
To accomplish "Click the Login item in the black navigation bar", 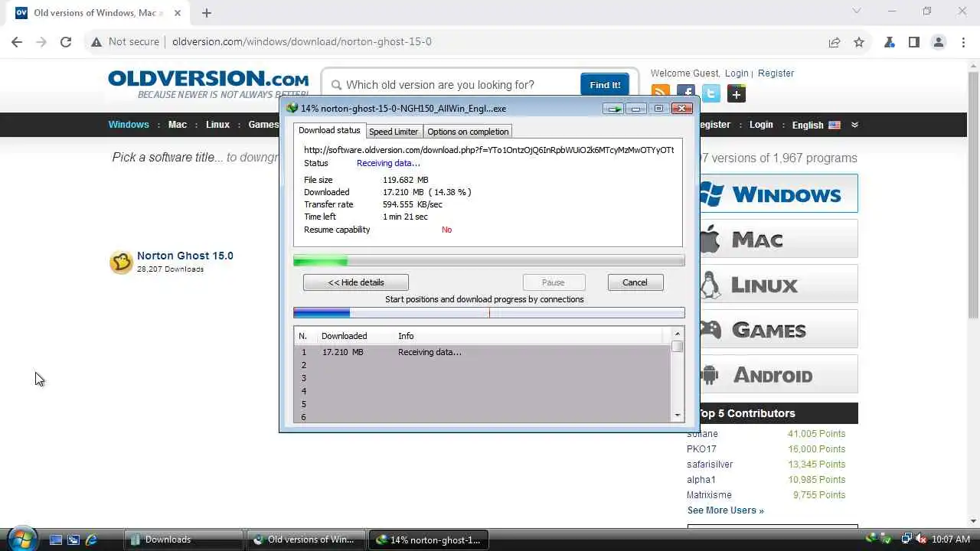I will pyautogui.click(x=761, y=125).
